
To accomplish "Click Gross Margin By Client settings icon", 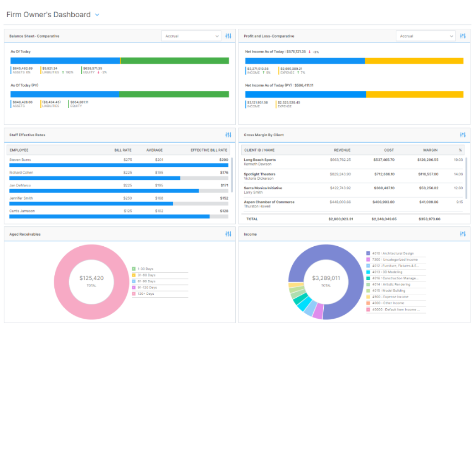I will [463, 135].
